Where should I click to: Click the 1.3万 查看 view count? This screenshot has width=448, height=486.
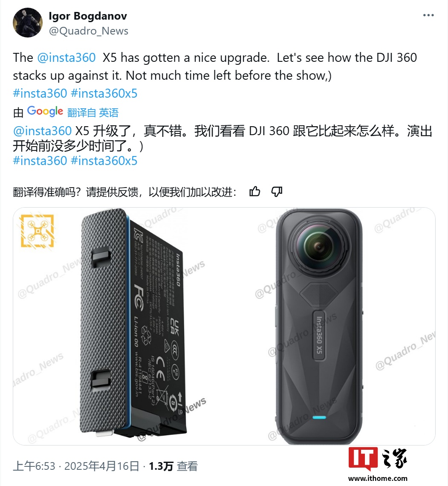(x=173, y=466)
